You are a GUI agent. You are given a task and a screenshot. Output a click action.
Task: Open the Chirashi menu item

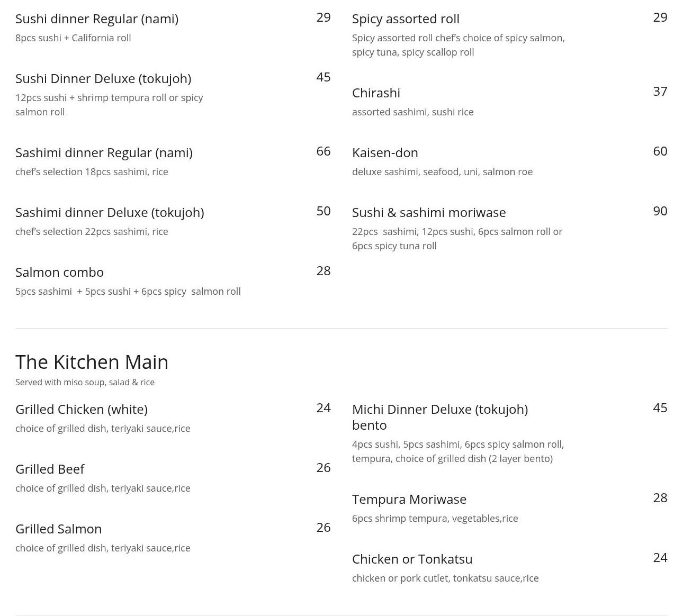click(376, 93)
